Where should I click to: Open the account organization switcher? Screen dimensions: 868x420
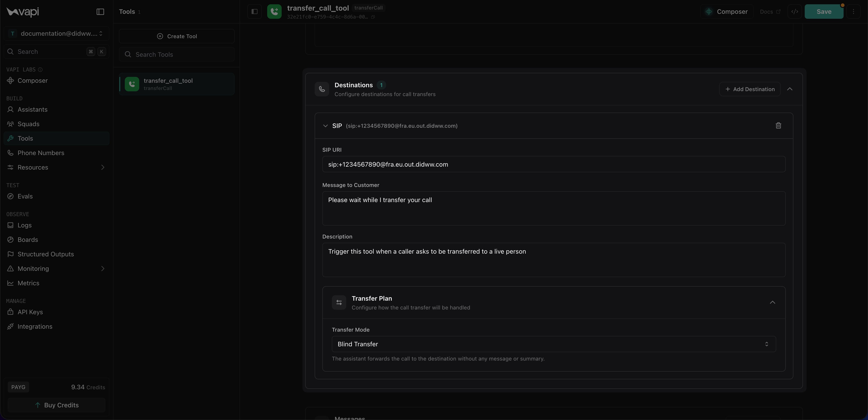click(56, 33)
